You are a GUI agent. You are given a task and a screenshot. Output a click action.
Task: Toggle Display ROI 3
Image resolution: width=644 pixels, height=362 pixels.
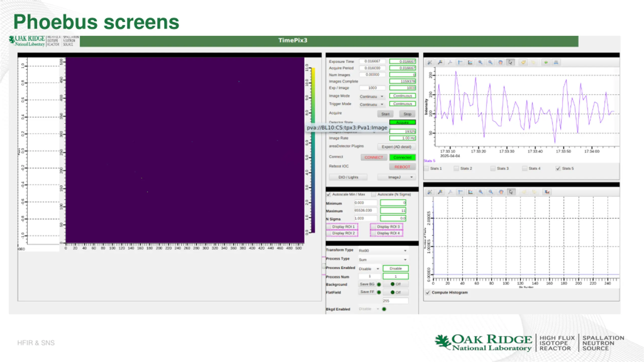pos(387,227)
